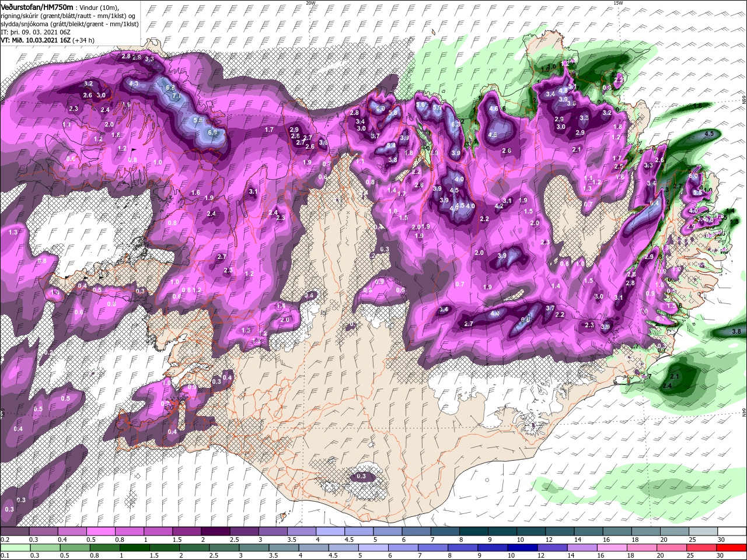Click the red swatch after 30 on lower scale
Image resolution: width=747 pixels, height=560 pixels.
(731, 548)
